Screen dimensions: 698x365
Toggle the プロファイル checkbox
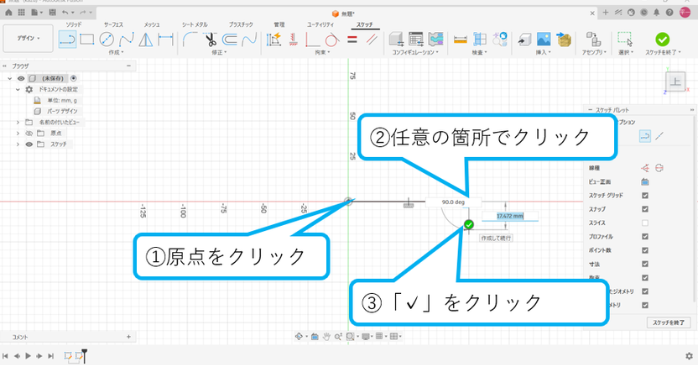tap(645, 236)
